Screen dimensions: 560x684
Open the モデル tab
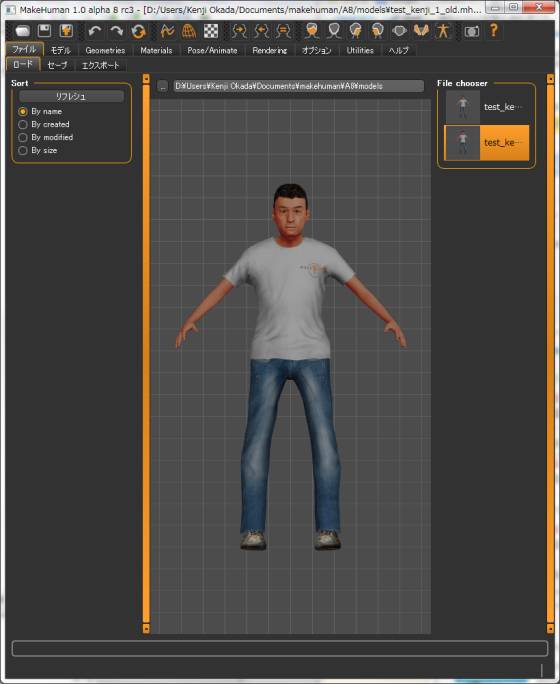click(60, 50)
